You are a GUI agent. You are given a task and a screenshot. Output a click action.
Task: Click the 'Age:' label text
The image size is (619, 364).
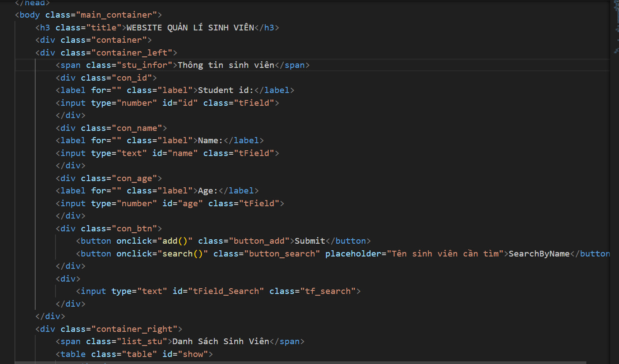pyautogui.click(x=208, y=191)
